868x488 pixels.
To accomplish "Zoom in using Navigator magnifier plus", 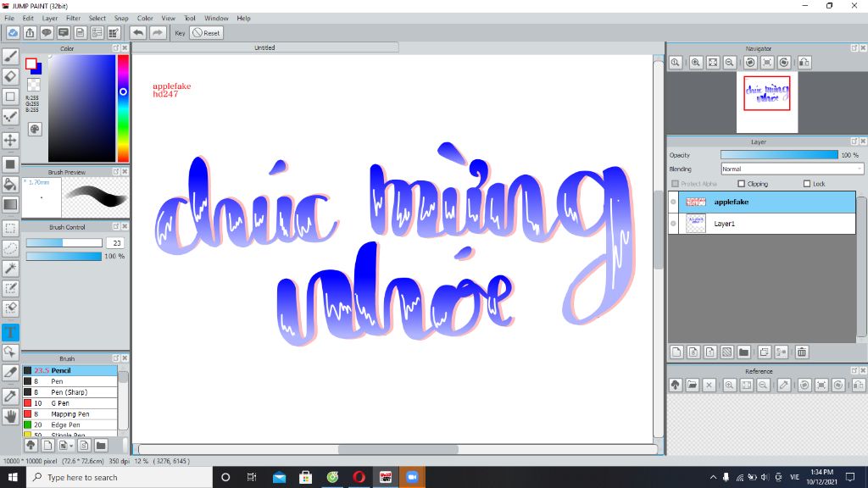I will [696, 63].
